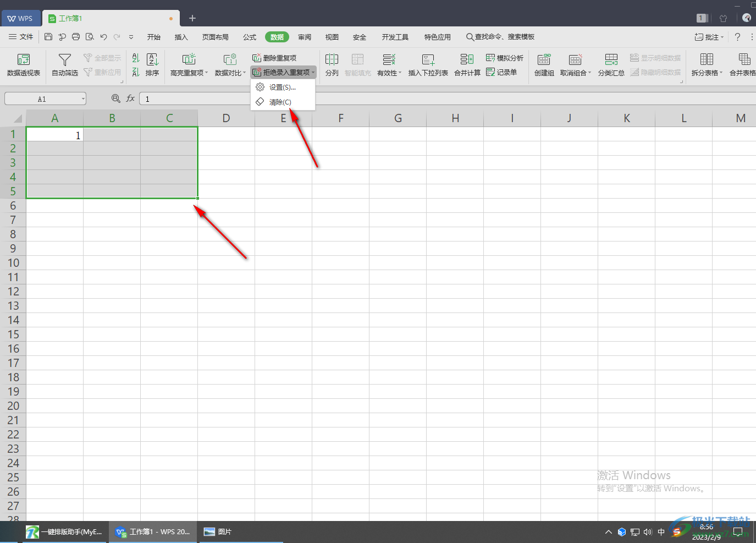Image resolution: width=756 pixels, height=543 pixels.
Task: Click the volume icon in the system tray
Action: click(x=648, y=532)
